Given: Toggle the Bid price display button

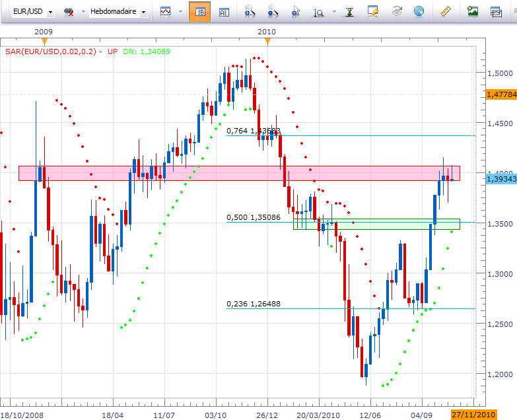Looking at the screenshot, I should coord(200,12).
